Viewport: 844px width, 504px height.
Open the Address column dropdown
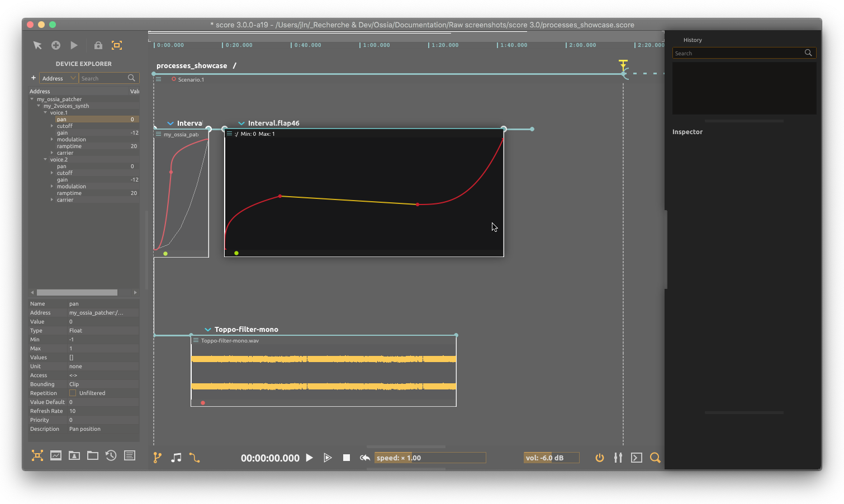(x=58, y=78)
